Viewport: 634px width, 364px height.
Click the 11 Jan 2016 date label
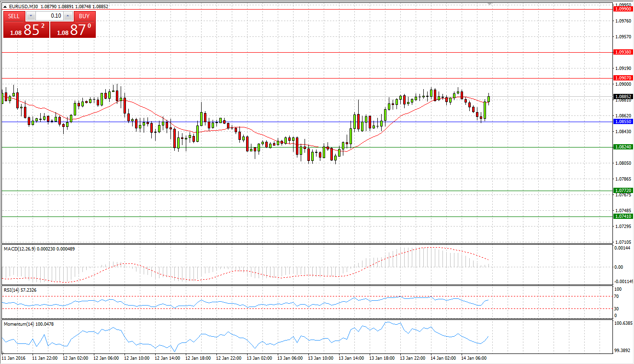13,358
